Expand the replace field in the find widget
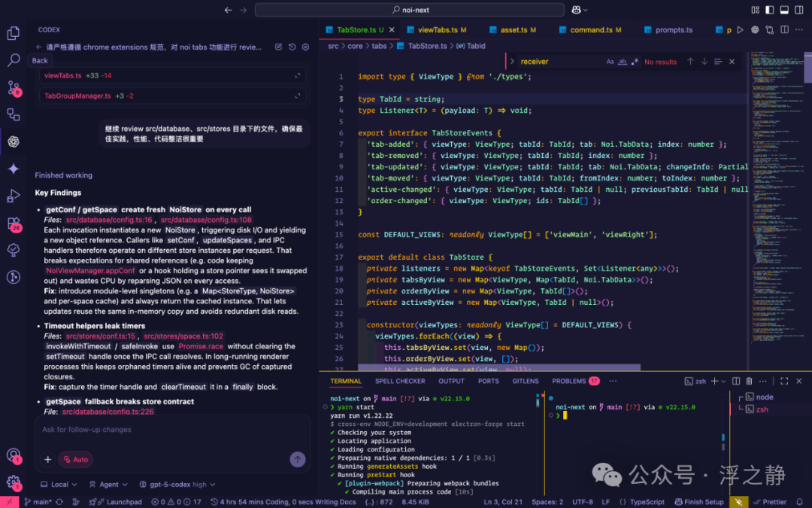The width and height of the screenshot is (812, 508). pyautogui.click(x=512, y=61)
